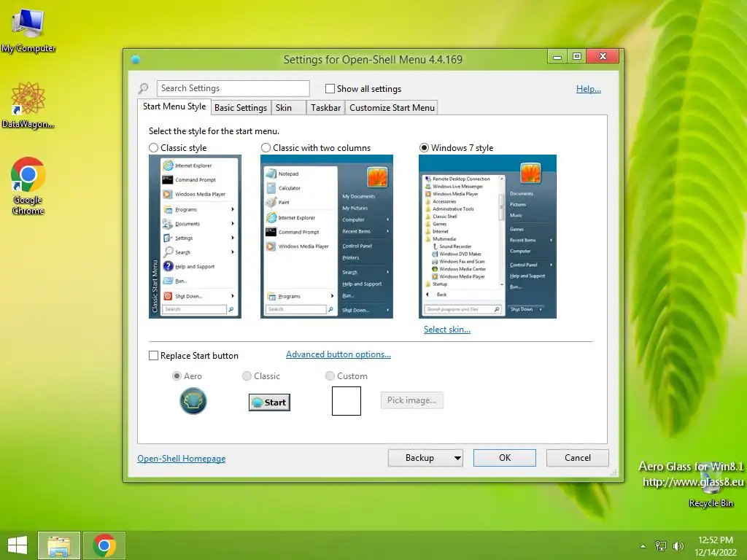This screenshot has height=560, width=747.
Task: Open the Help link
Action: [x=589, y=88]
